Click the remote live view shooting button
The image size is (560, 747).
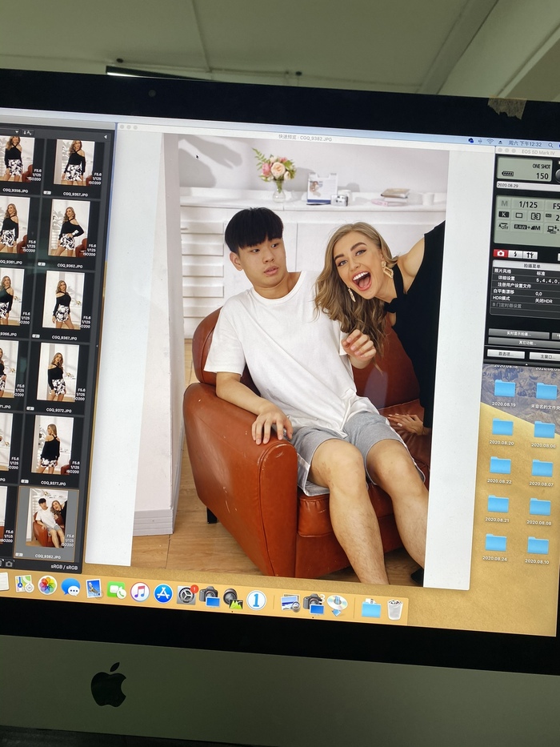click(x=519, y=333)
